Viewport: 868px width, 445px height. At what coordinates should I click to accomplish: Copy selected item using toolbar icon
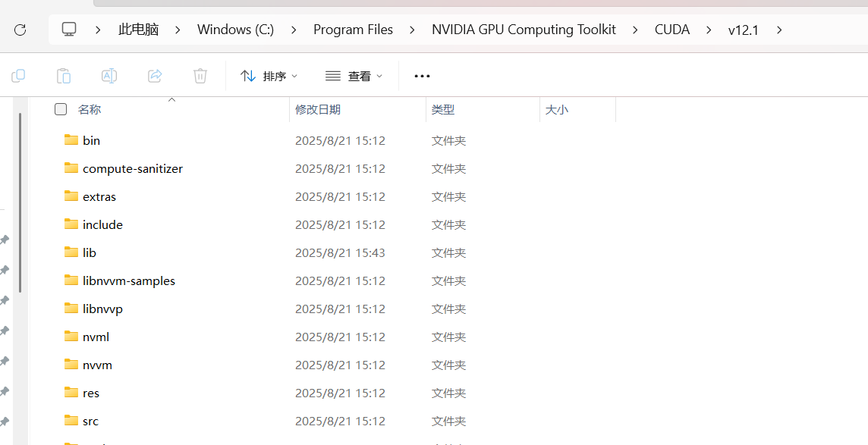click(x=18, y=76)
